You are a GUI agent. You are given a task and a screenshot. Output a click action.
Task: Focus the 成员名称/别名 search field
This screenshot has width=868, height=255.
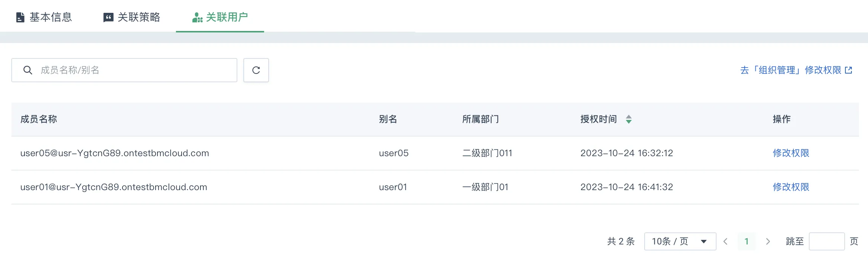pos(124,70)
